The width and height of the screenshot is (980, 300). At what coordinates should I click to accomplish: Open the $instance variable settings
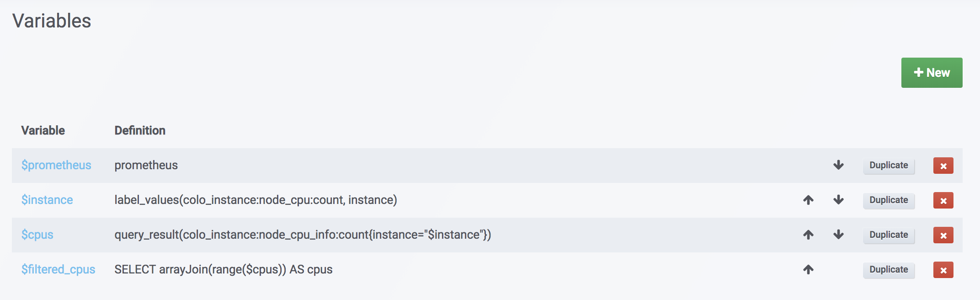(x=47, y=200)
